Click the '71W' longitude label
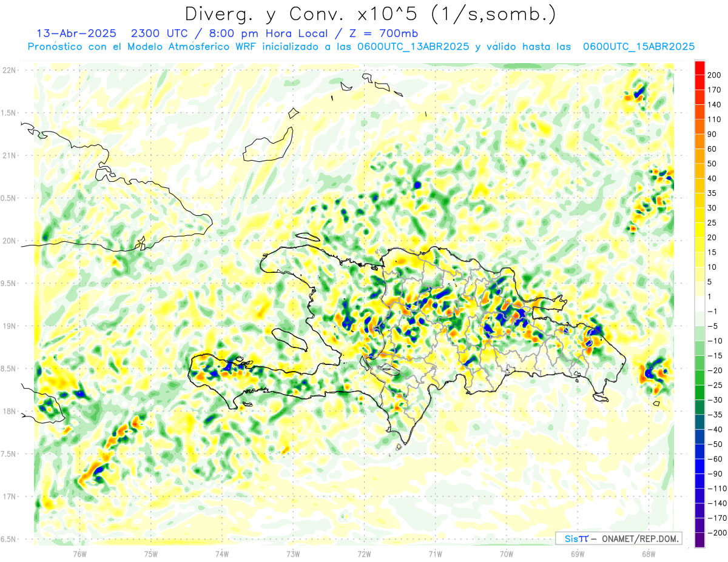Screen dimensions: 728x562 coord(435,554)
